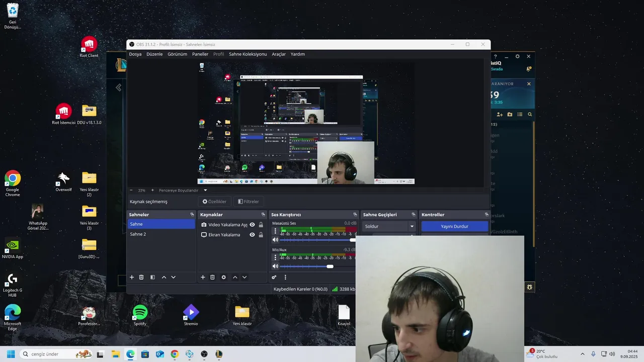This screenshot has width=644, height=362.
Task: Open Soldur transition dropdown
Action: point(389,226)
